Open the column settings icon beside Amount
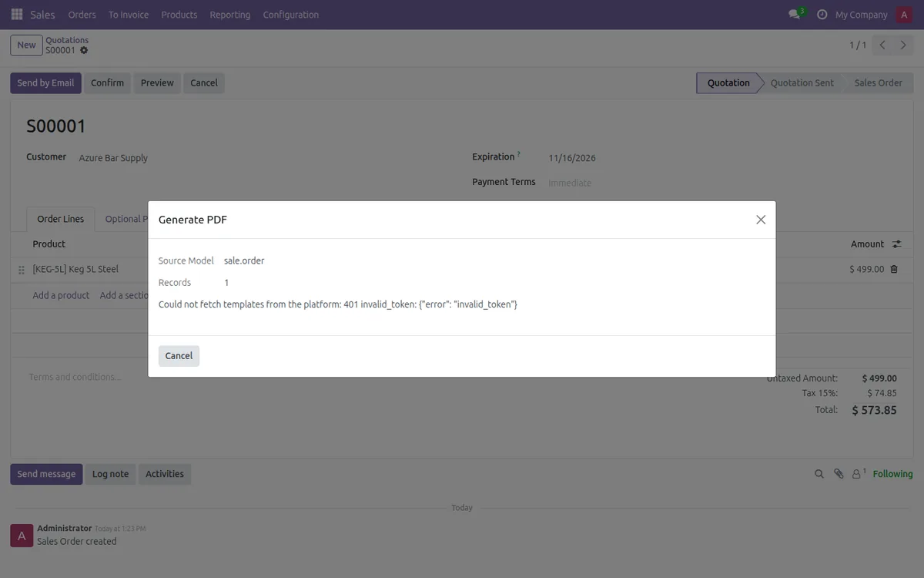924x578 pixels. click(896, 244)
